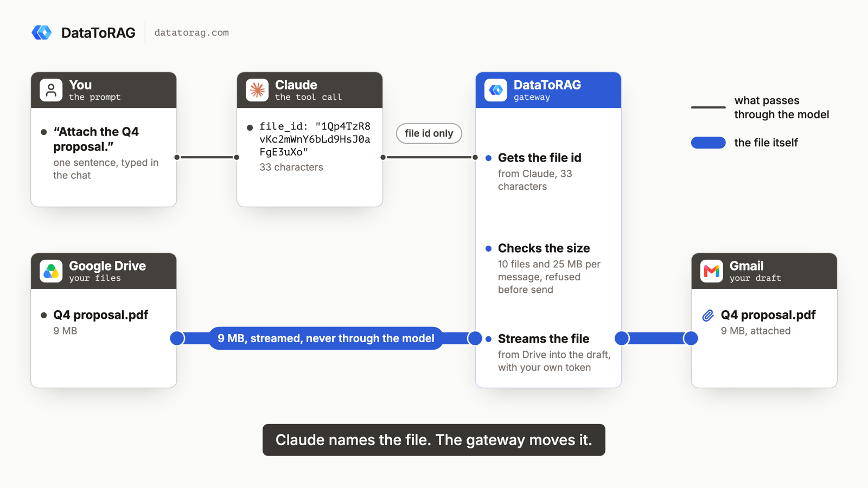This screenshot has height=488, width=868.
Task: Click 'Q4 proposal.pdf' in Google Drive card
Action: click(x=101, y=315)
